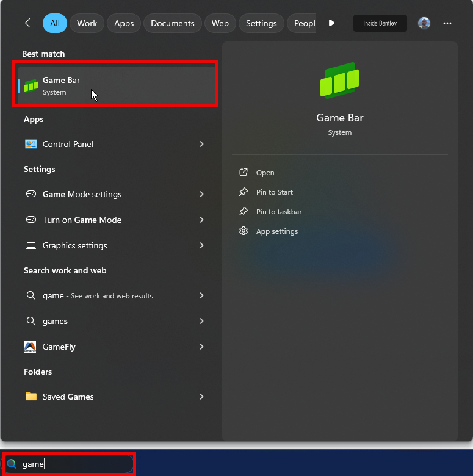Click the Game Mode settings controller icon
The height and width of the screenshot is (476, 473).
[31, 193]
